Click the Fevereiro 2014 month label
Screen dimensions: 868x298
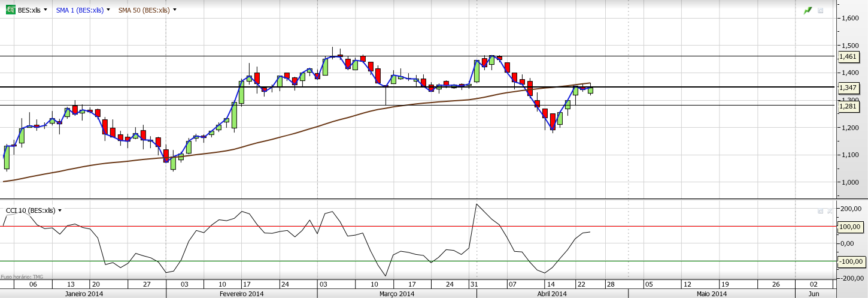tap(241, 294)
